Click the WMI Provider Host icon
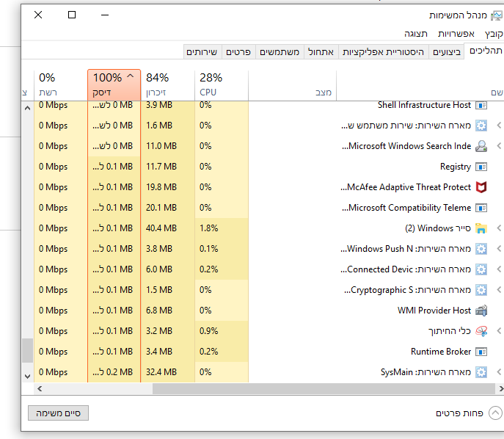Screen dimensions: 504x439 coord(481,311)
